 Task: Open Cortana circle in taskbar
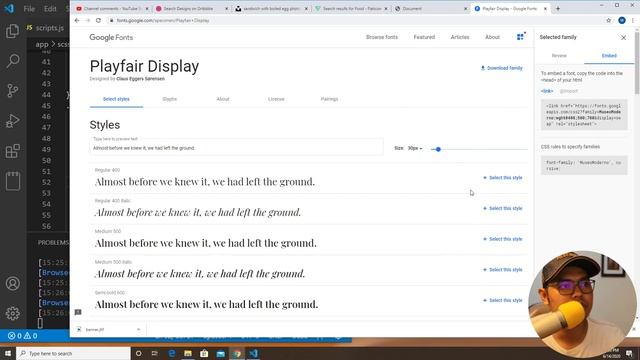138,353
